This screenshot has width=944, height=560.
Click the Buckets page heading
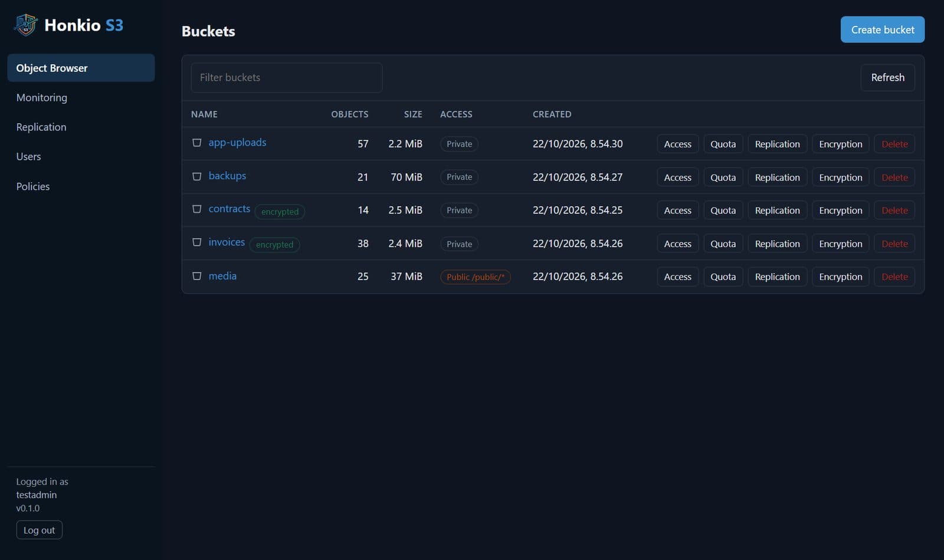click(x=208, y=31)
